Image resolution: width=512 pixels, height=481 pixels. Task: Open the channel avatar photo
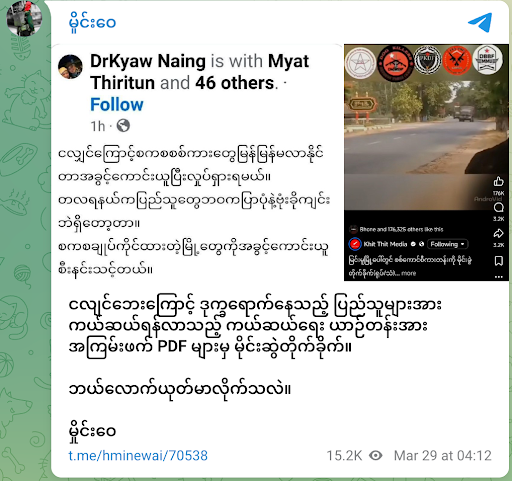[24, 18]
